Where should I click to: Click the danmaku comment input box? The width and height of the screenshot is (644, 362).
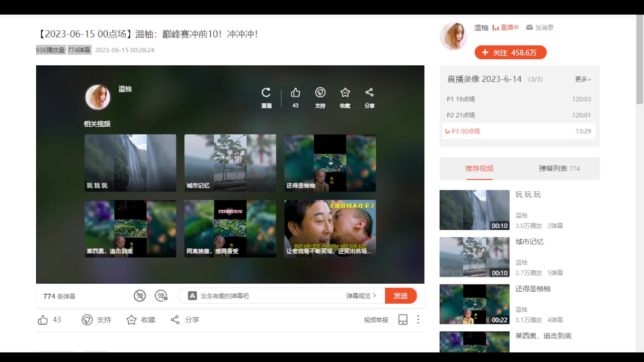click(x=272, y=296)
